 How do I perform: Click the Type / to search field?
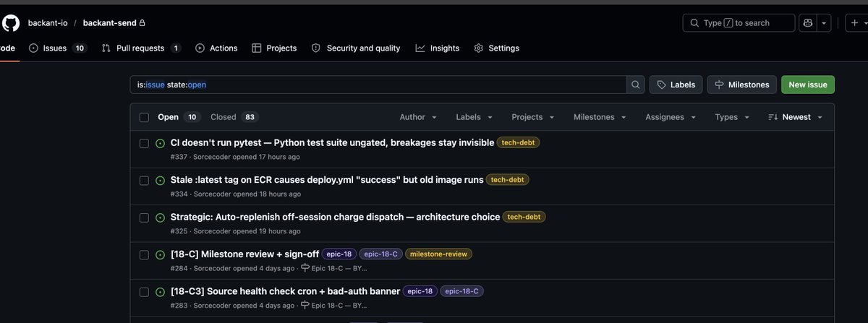pos(739,23)
